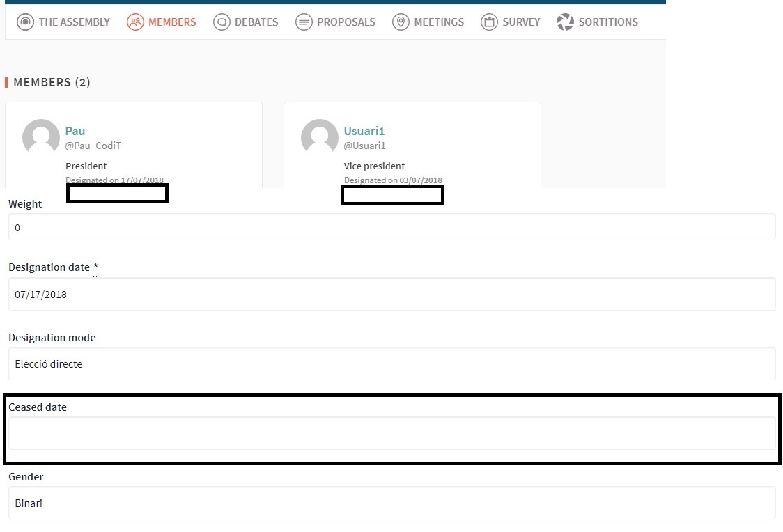
Task: Click the @Usuari1 handle
Action: click(x=365, y=146)
